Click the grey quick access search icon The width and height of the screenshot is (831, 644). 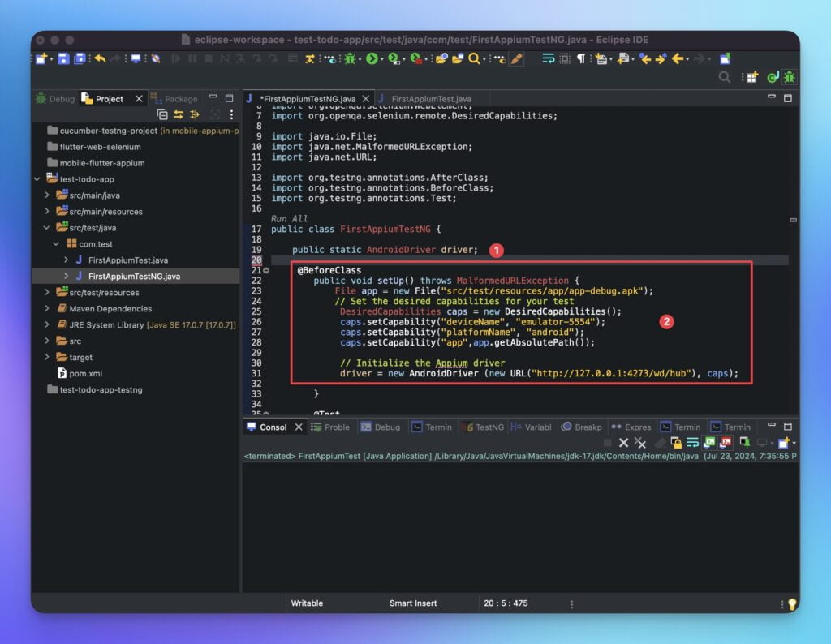point(725,78)
